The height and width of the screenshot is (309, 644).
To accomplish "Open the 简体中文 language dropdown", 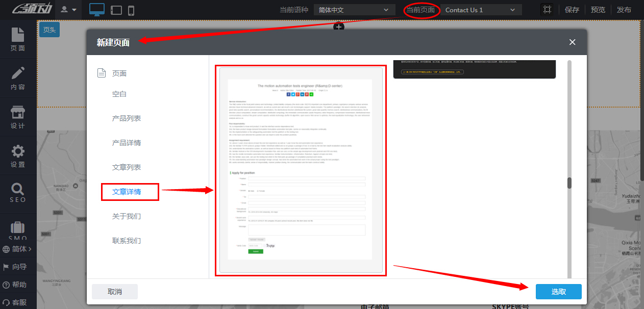I will tap(354, 10).
